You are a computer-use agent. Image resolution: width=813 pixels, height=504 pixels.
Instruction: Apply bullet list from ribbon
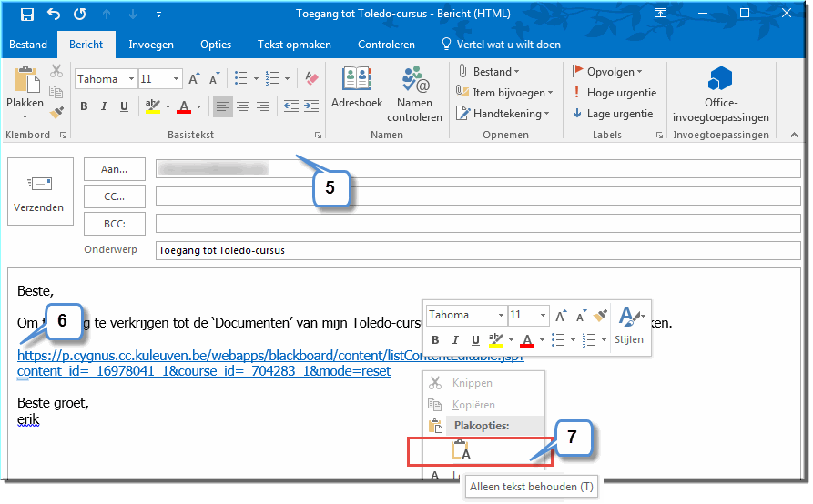(x=240, y=79)
